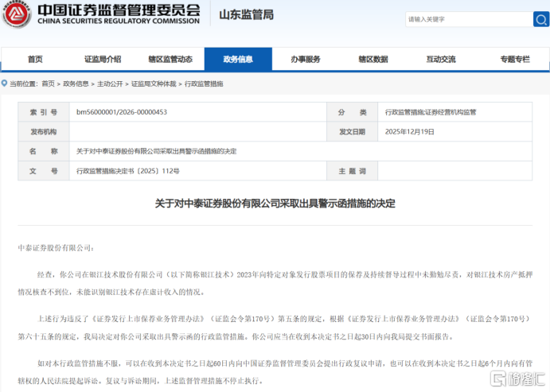Viewport: 550px width, 392px height.
Task: Click category value 行政监管措施;证券经营机构监管
Action: pos(431,112)
